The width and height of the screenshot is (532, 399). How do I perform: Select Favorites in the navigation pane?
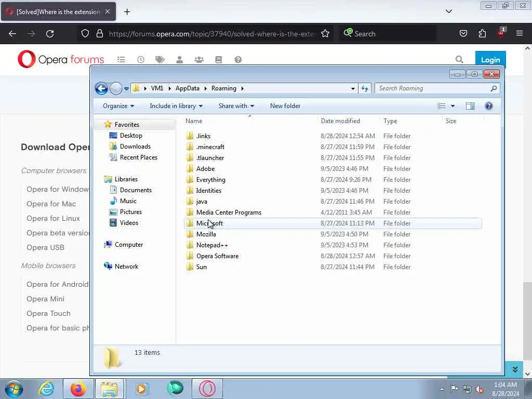click(x=127, y=125)
